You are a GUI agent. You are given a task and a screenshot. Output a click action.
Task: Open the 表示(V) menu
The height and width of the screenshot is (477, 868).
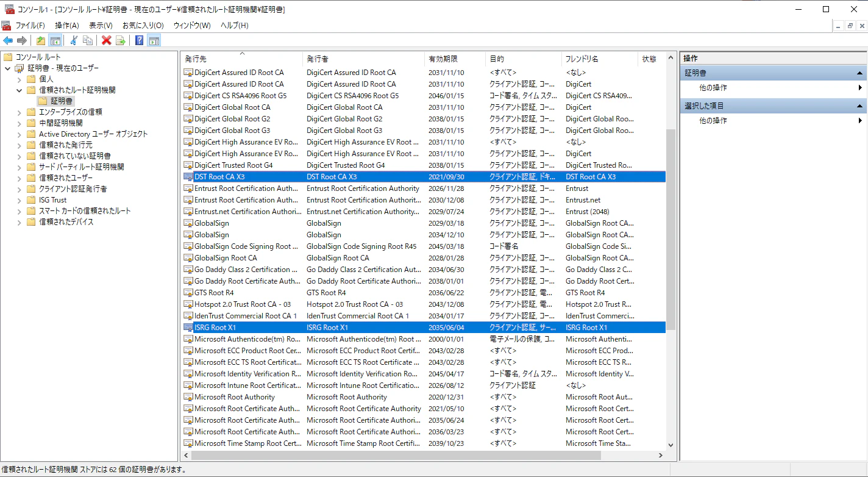101,26
